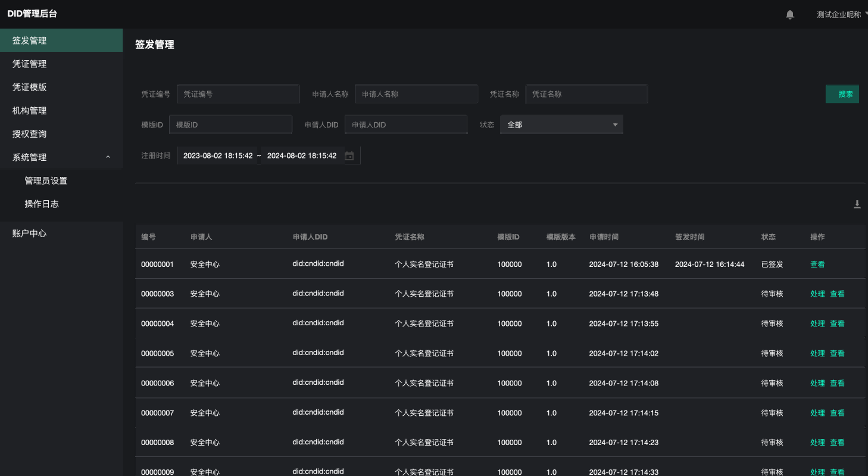Open 管理员设置 submenu item
The image size is (868, 476).
pos(46,181)
